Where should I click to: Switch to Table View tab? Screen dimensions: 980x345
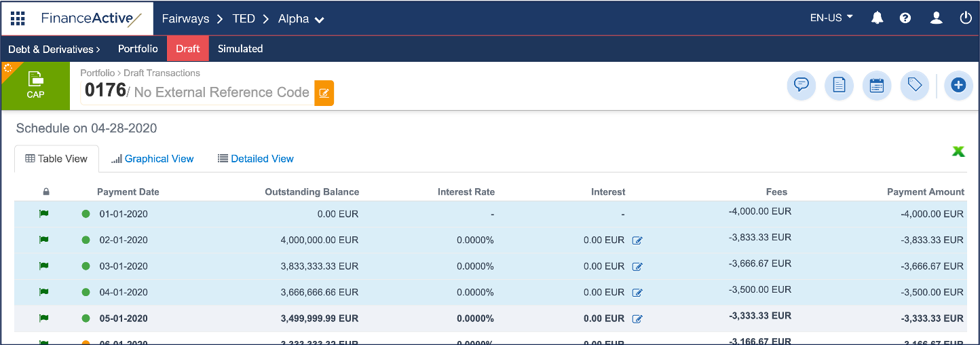(56, 158)
